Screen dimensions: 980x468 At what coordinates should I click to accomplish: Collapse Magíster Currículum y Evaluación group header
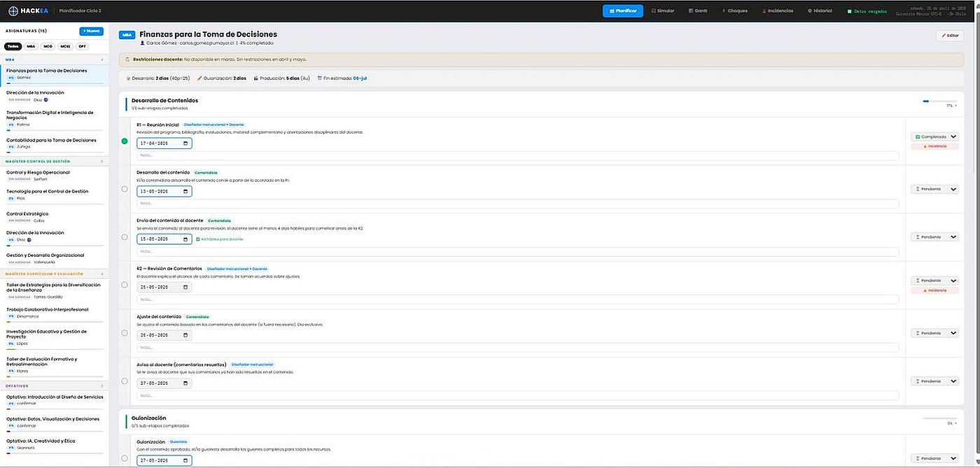click(x=54, y=274)
